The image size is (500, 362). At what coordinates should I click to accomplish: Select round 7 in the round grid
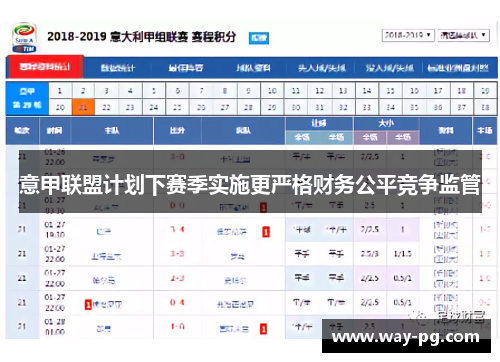[x=201, y=91]
